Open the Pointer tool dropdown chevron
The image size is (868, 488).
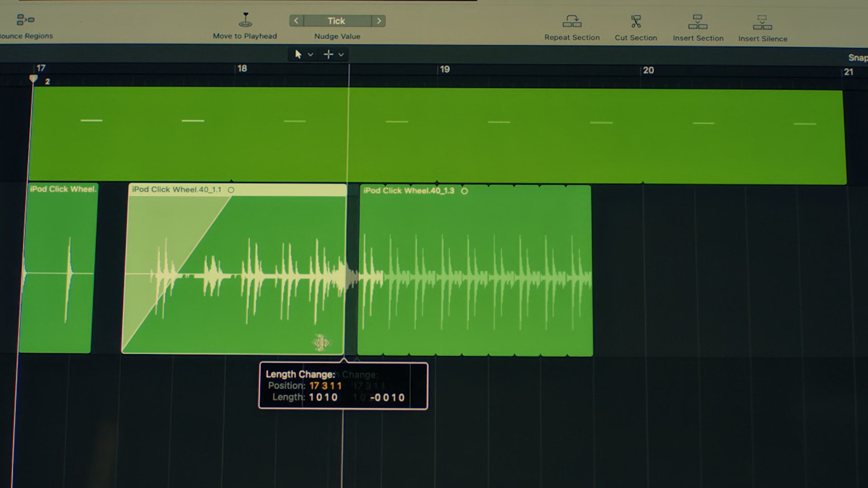pyautogui.click(x=310, y=54)
